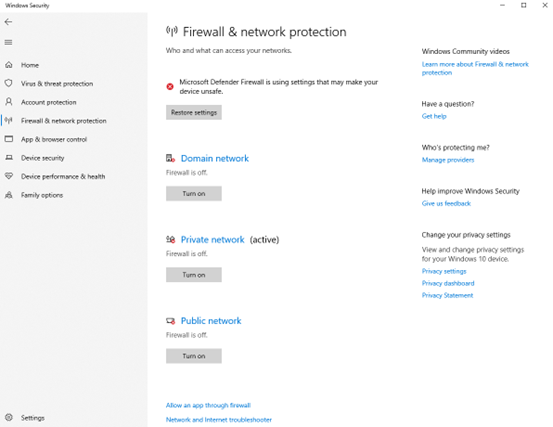Open the Privacy dashboard link
Viewport: 553px width, 427px height.
448,283
